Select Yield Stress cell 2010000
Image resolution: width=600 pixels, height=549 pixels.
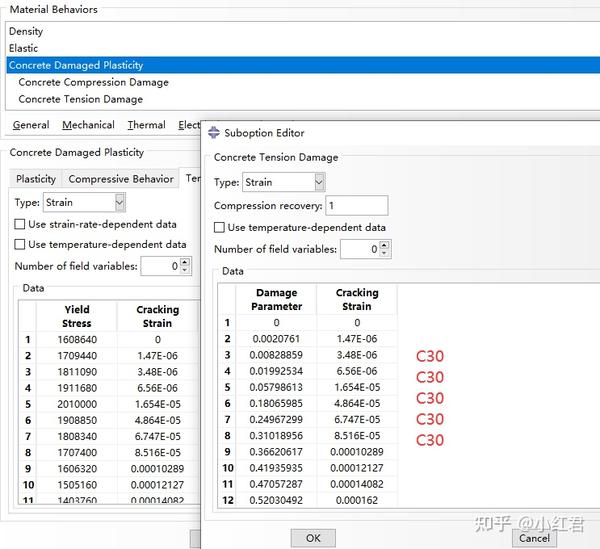point(77,404)
